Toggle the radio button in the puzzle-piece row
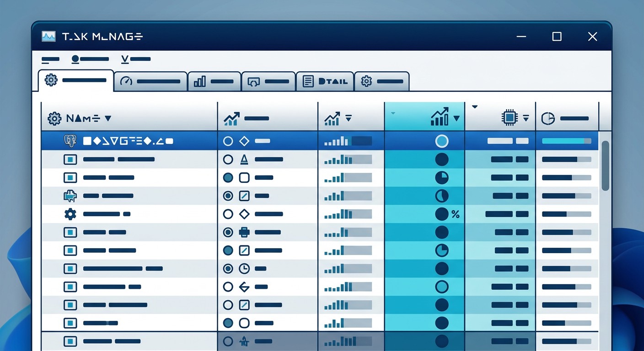This screenshot has width=644, height=351. (228, 196)
